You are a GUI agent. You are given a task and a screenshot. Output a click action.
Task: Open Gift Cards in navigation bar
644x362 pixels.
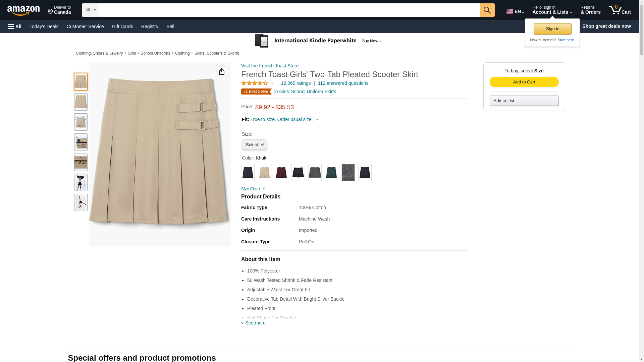point(122,26)
